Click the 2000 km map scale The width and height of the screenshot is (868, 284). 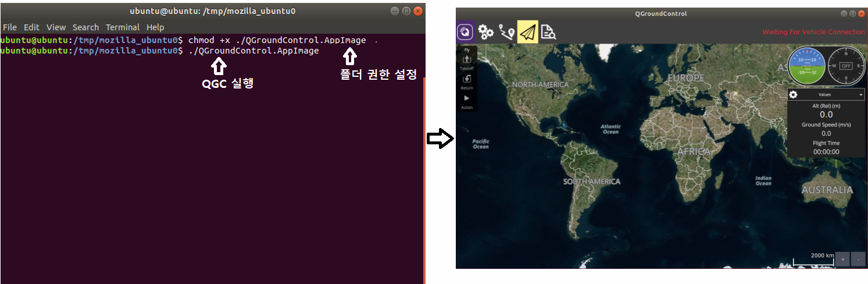tap(814, 260)
